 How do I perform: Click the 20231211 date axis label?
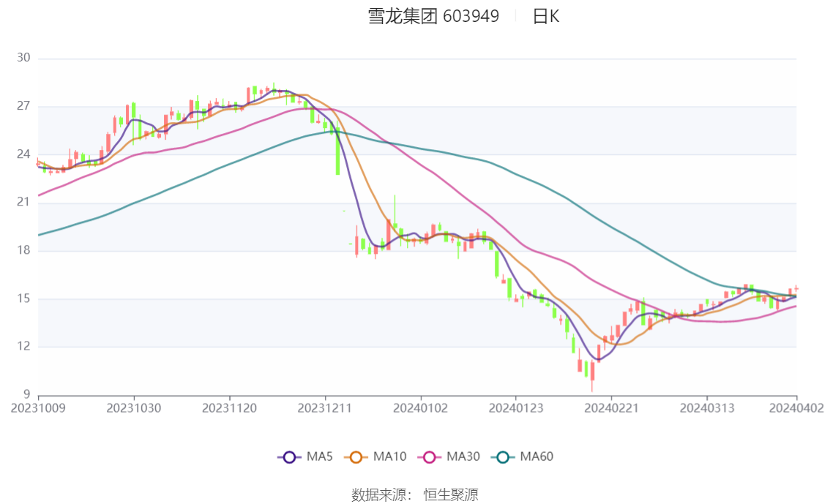pyautogui.click(x=324, y=408)
